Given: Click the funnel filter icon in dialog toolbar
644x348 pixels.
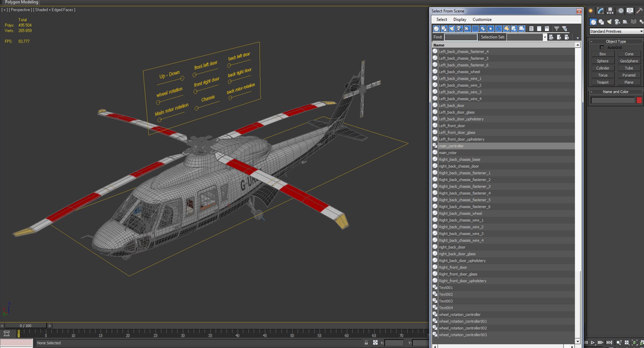Looking at the screenshot, I should 557,28.
